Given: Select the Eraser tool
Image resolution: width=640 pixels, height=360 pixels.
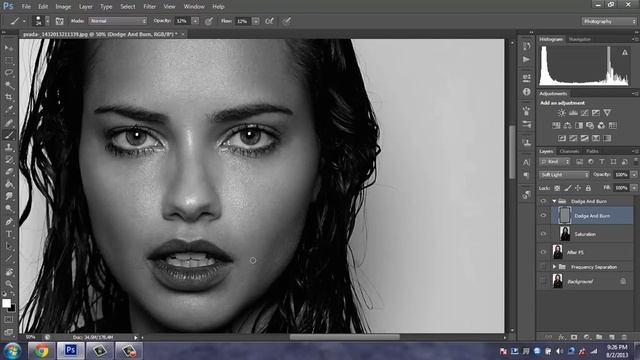Looking at the screenshot, I should 9,171.
